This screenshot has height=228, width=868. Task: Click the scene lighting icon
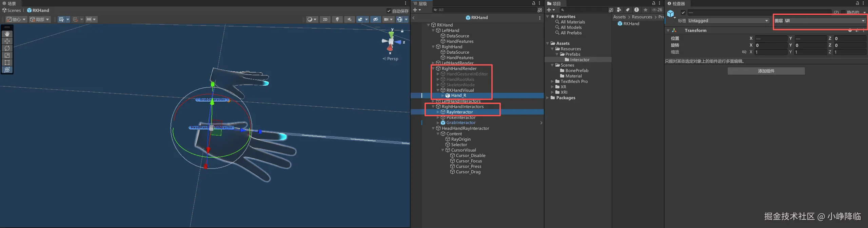[x=337, y=19]
